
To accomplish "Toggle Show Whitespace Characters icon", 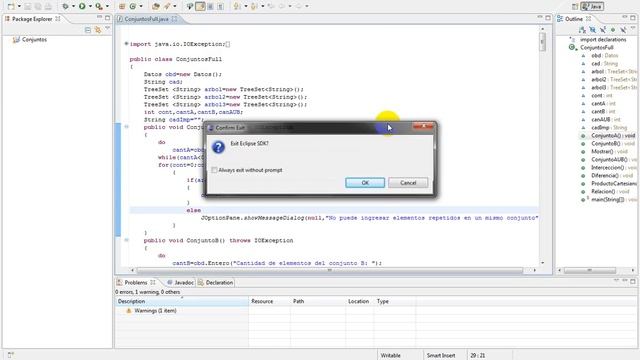I will (220, 6).
